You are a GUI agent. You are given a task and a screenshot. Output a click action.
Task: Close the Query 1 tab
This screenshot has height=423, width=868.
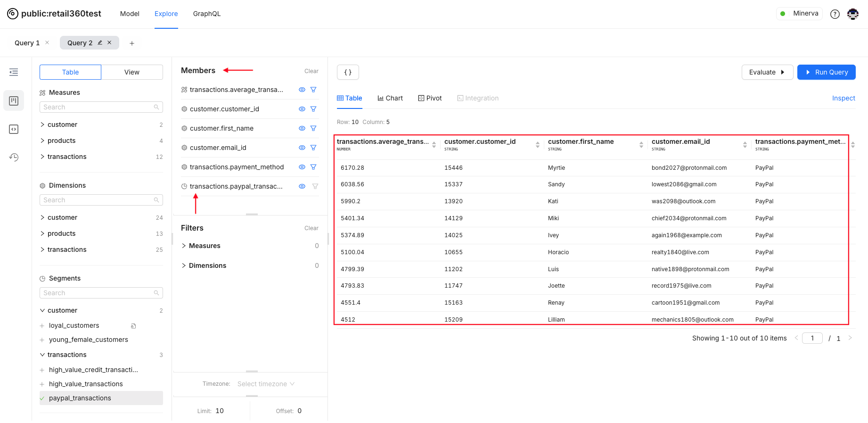point(47,42)
